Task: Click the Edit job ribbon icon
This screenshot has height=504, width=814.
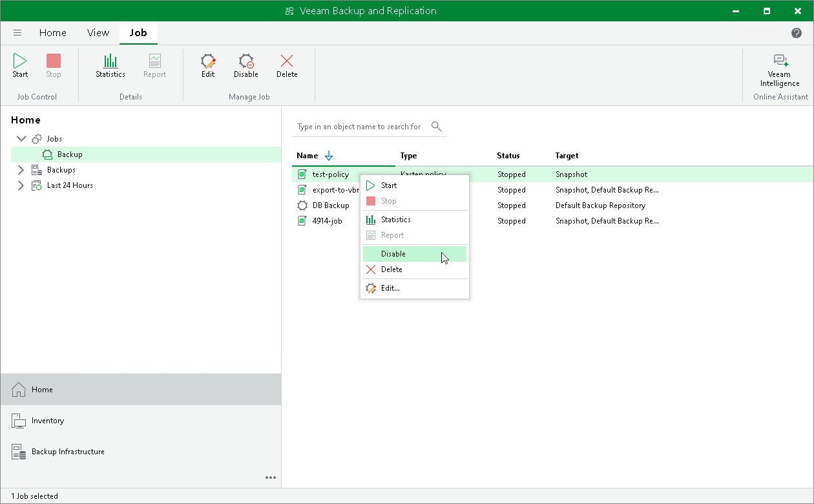Action: tap(208, 61)
